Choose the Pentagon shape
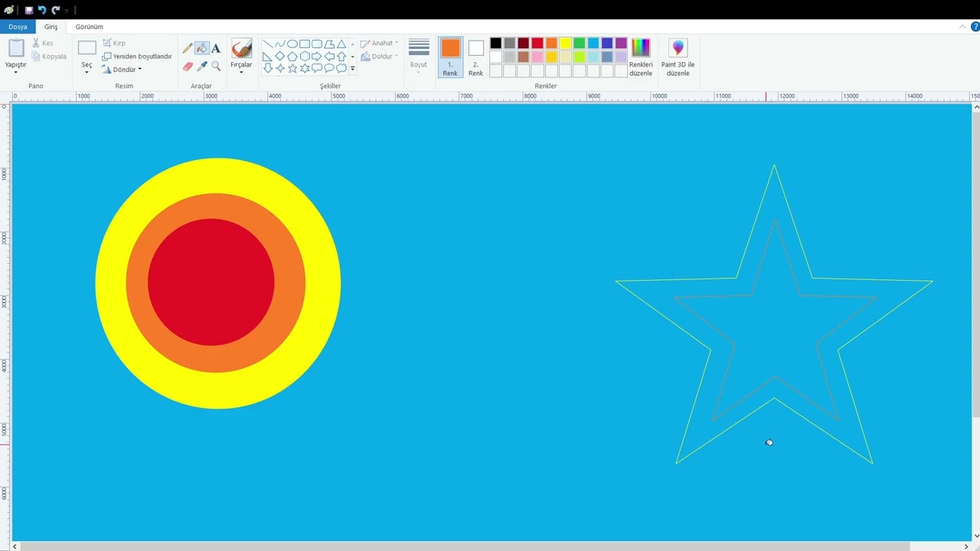This screenshot has height=551, width=980. 292,57
